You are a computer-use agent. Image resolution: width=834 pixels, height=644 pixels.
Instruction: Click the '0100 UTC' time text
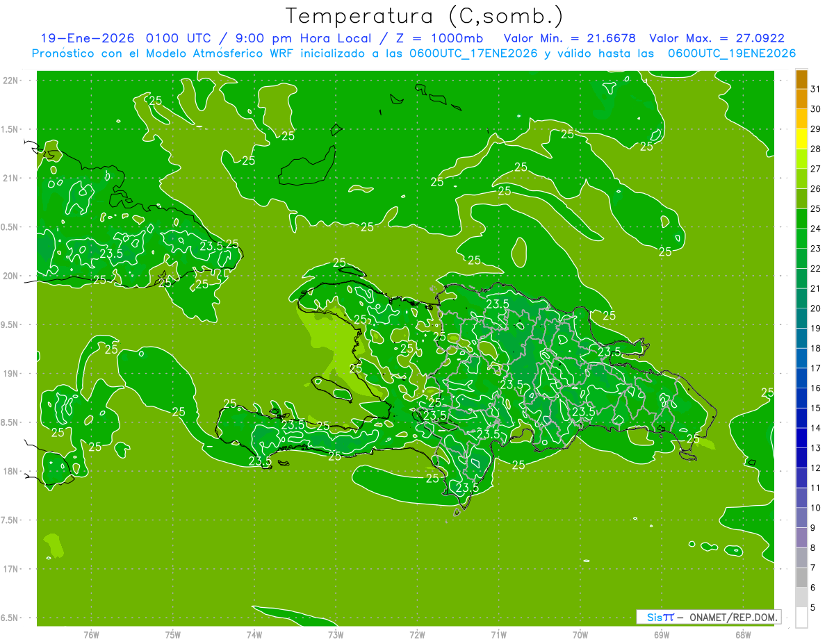(x=179, y=38)
